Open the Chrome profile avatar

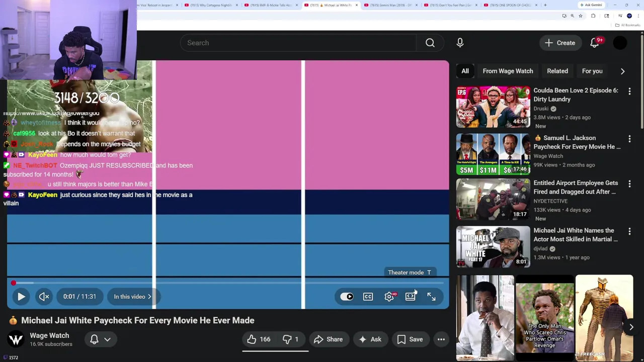click(x=629, y=16)
